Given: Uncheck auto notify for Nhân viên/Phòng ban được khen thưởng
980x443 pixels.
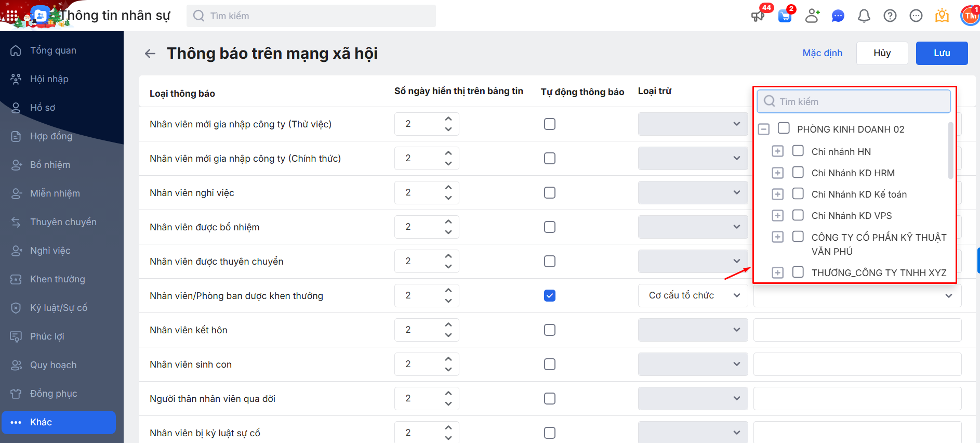Looking at the screenshot, I should (x=549, y=296).
